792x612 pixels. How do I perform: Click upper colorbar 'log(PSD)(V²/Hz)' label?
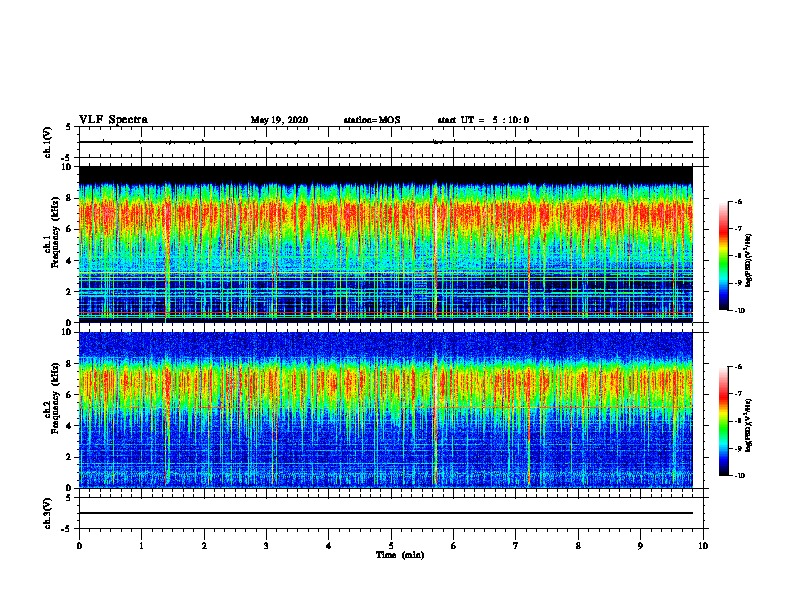click(749, 260)
